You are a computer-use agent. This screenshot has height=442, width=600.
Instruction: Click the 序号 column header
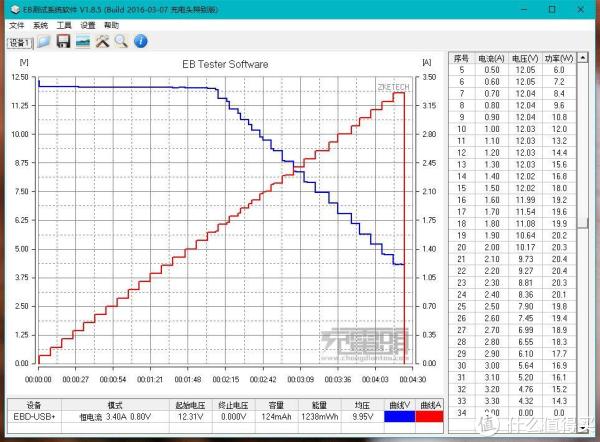tap(461, 58)
